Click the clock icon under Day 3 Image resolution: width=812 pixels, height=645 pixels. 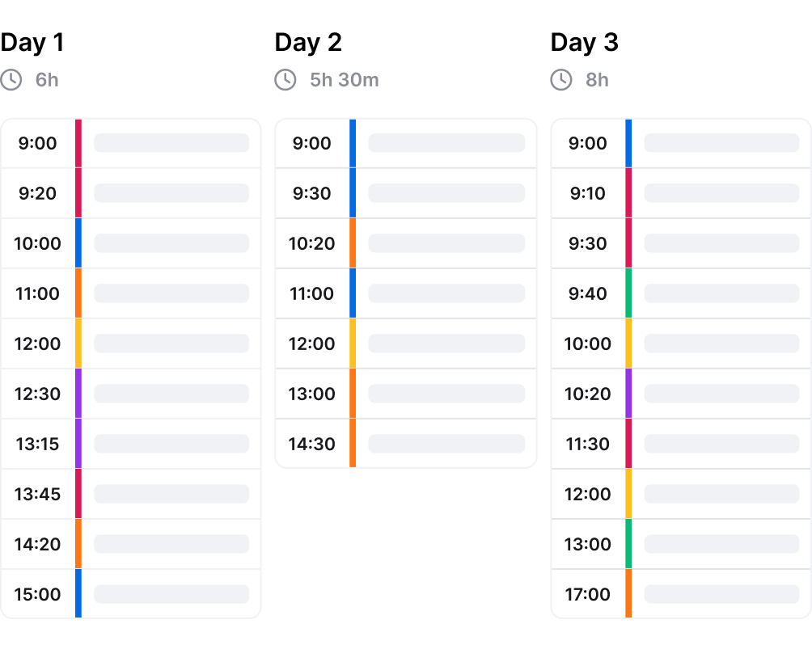[x=561, y=80]
